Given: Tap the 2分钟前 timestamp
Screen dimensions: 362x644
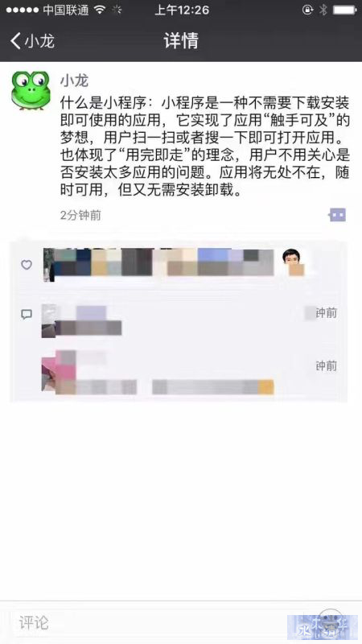Looking at the screenshot, I should 80,215.
